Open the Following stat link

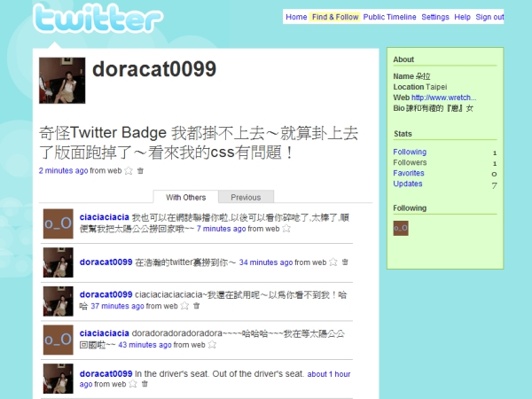(410, 152)
